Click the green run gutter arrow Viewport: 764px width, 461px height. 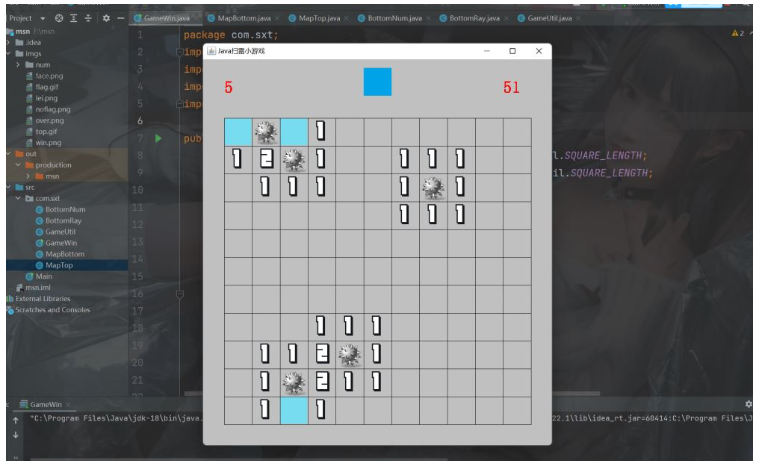(x=158, y=138)
